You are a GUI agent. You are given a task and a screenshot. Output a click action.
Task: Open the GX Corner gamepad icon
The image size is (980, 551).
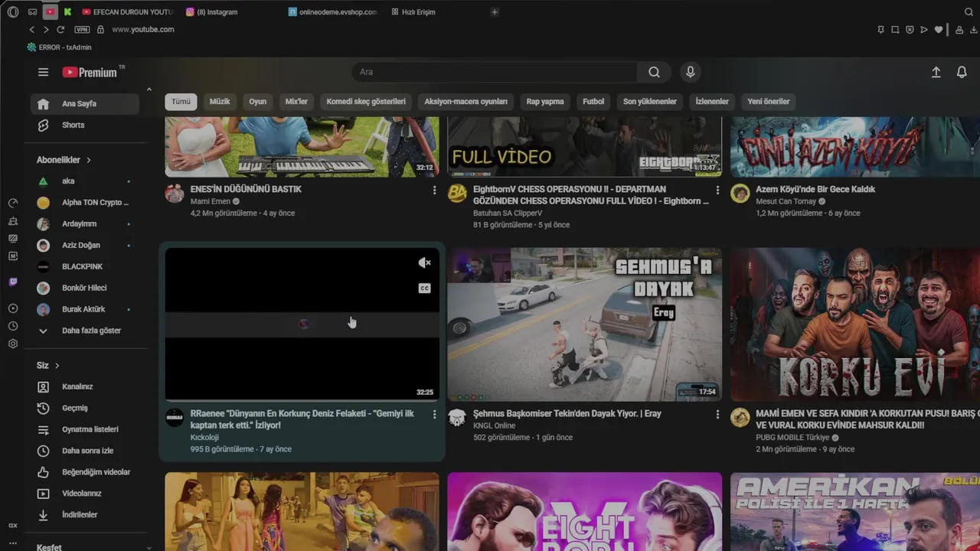pyautogui.click(x=32, y=11)
